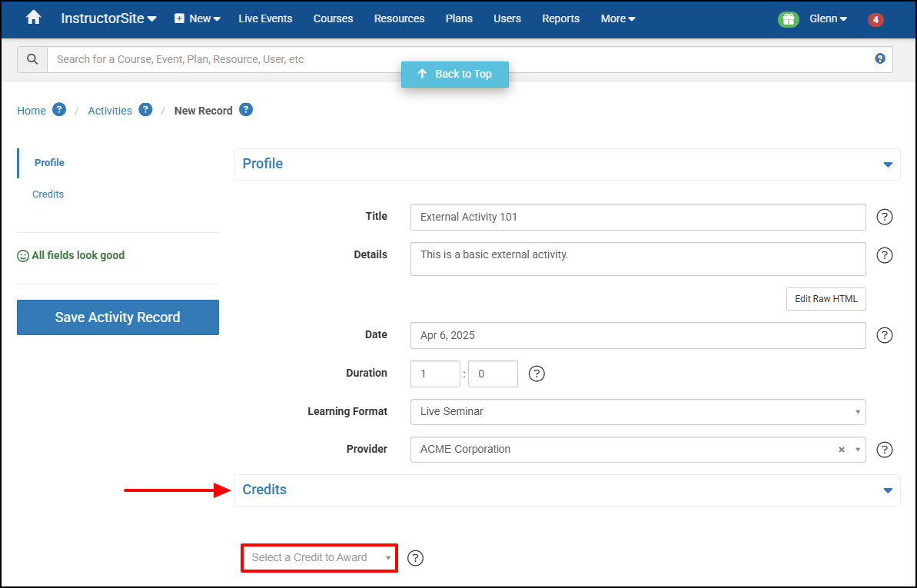917x588 pixels.
Task: Click the Duration minutes field
Action: tap(493, 374)
